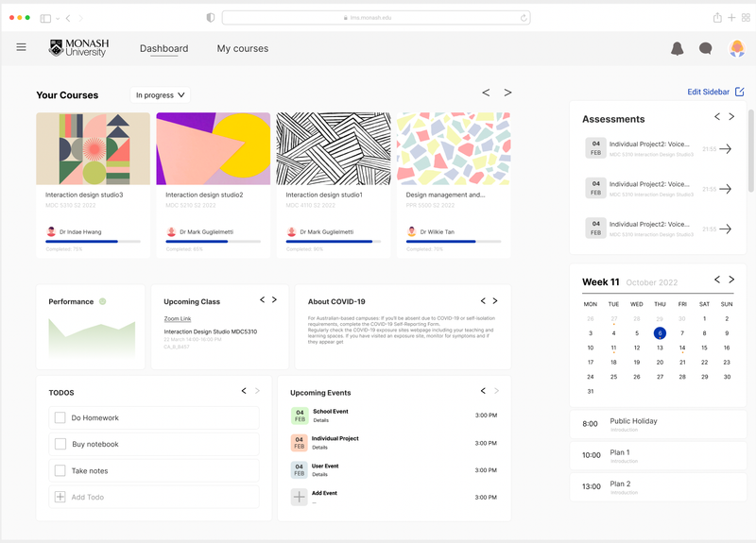Show next courses in Your Courses
The width and height of the screenshot is (756, 543).
coord(507,93)
